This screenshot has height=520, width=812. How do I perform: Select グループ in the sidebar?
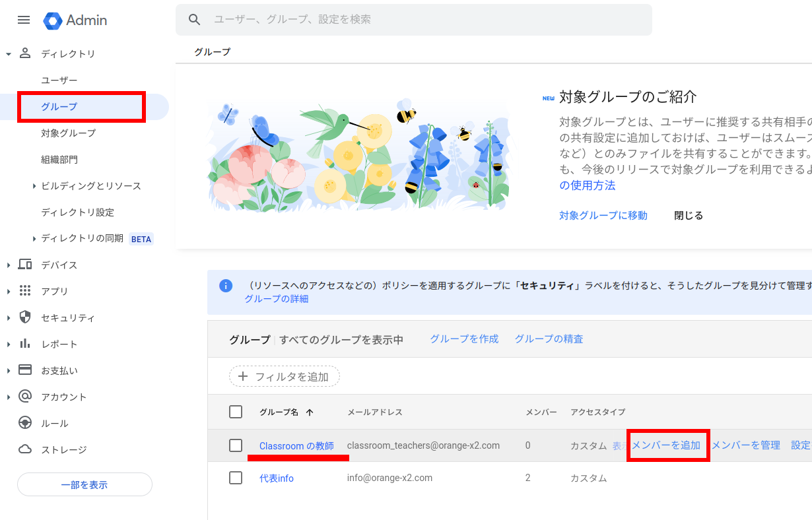59,107
